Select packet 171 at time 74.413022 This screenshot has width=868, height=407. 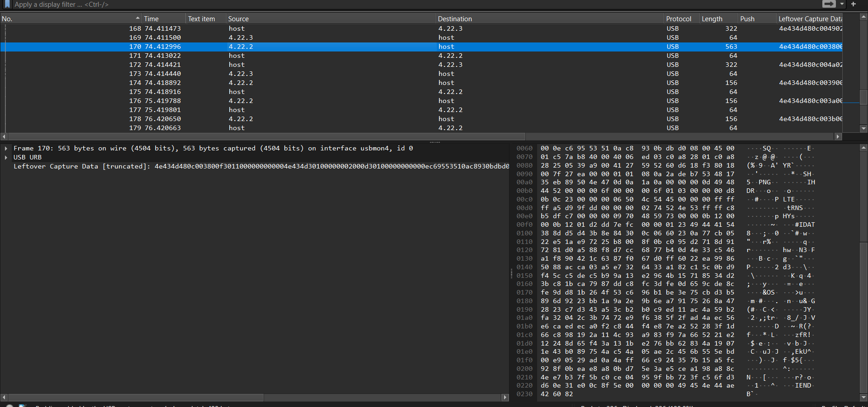click(x=421, y=56)
